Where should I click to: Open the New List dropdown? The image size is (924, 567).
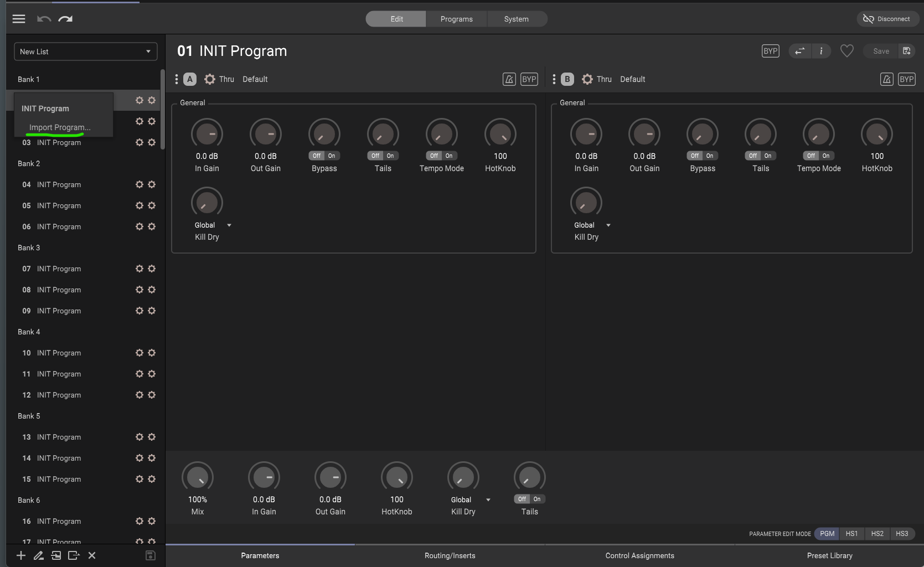[x=85, y=51]
